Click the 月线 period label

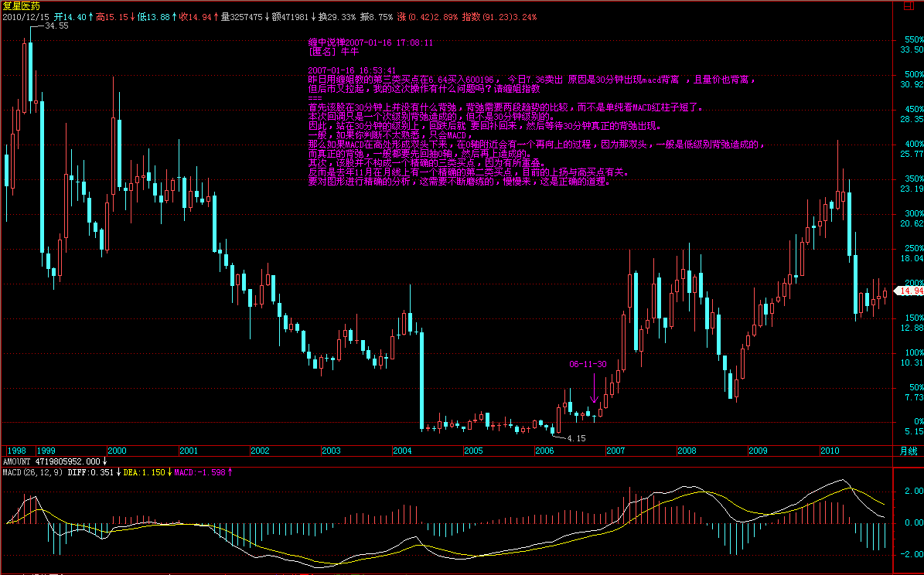click(908, 451)
